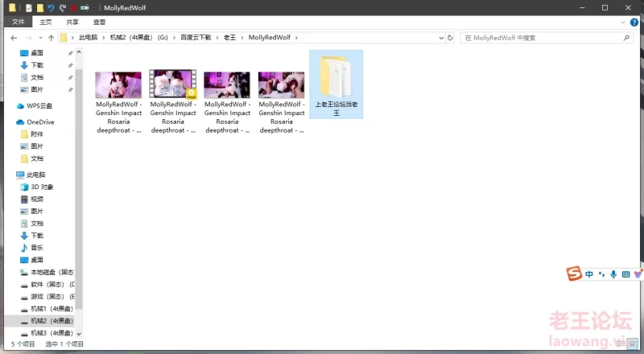
Task: Open Help with the blue question mark
Action: (634, 23)
